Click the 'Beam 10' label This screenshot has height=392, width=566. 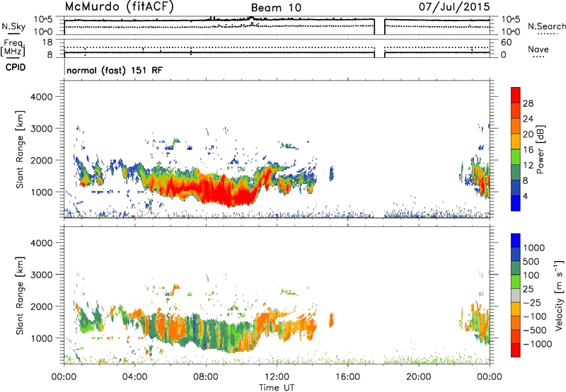276,8
